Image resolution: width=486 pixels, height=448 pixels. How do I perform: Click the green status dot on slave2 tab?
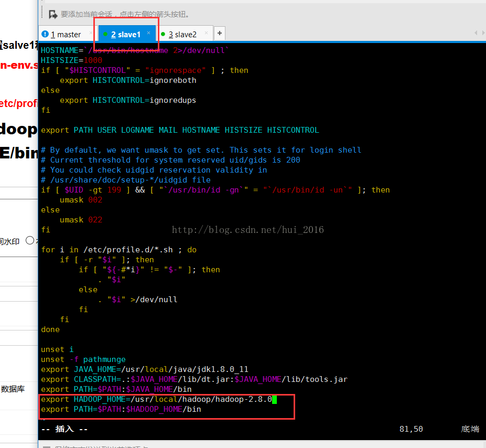163,34
